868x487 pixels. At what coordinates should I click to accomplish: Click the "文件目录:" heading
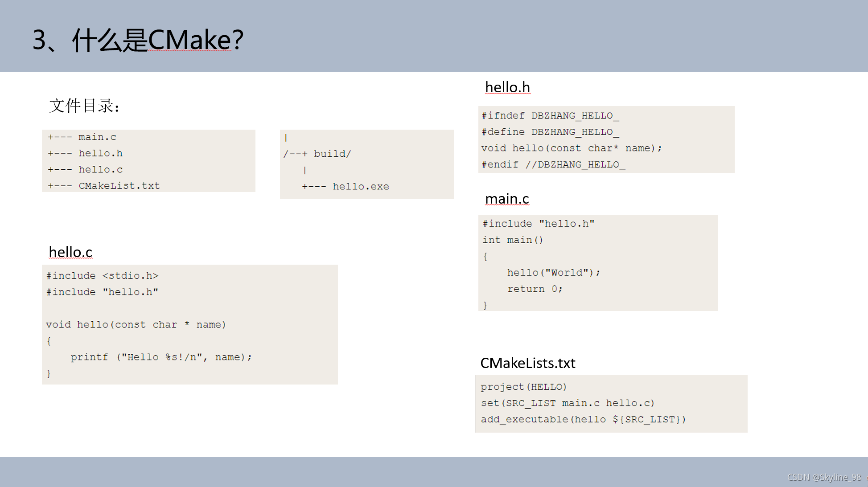(x=84, y=106)
